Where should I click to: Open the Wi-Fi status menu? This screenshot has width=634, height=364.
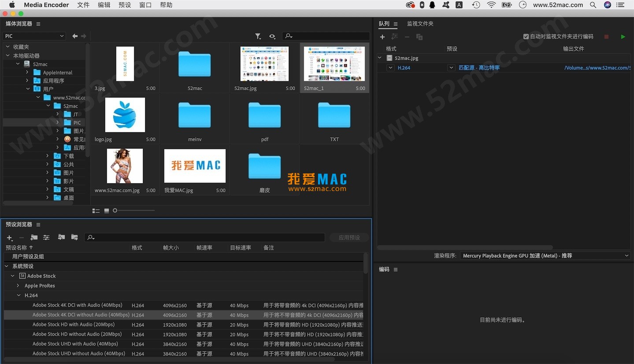pyautogui.click(x=491, y=5)
